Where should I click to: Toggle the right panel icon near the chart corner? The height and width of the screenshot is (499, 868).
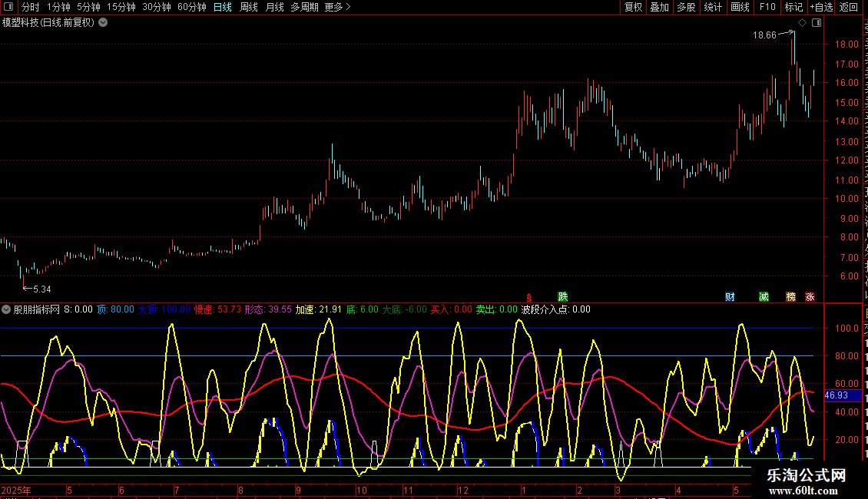[x=817, y=23]
